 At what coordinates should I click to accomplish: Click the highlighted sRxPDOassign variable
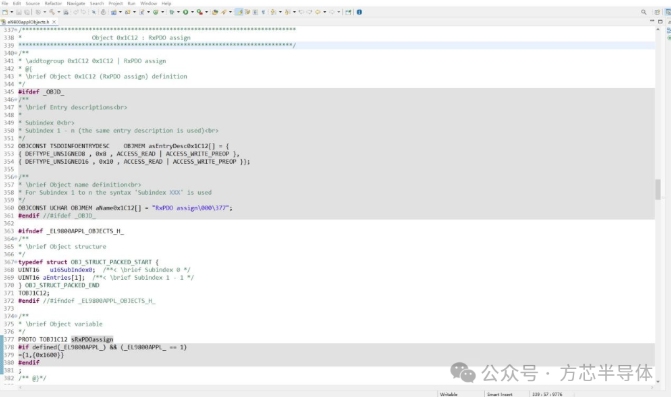92,339
